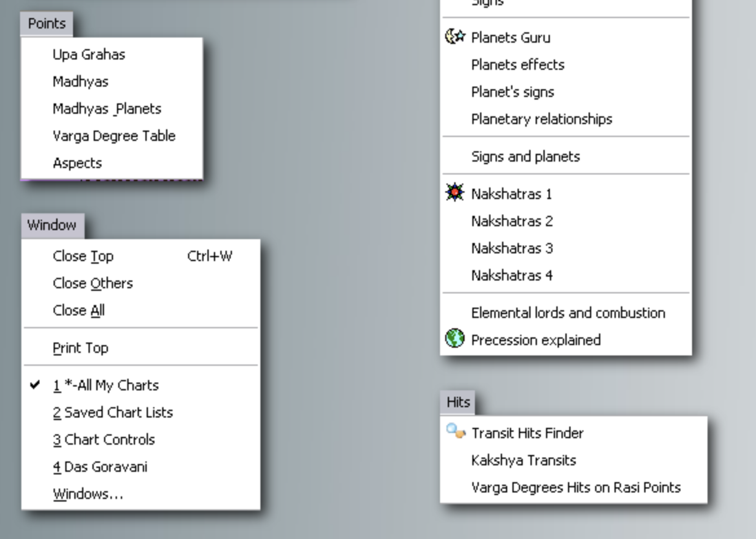This screenshot has height=539, width=756.
Task: Click the Nakshatras 1 star icon
Action: (455, 193)
